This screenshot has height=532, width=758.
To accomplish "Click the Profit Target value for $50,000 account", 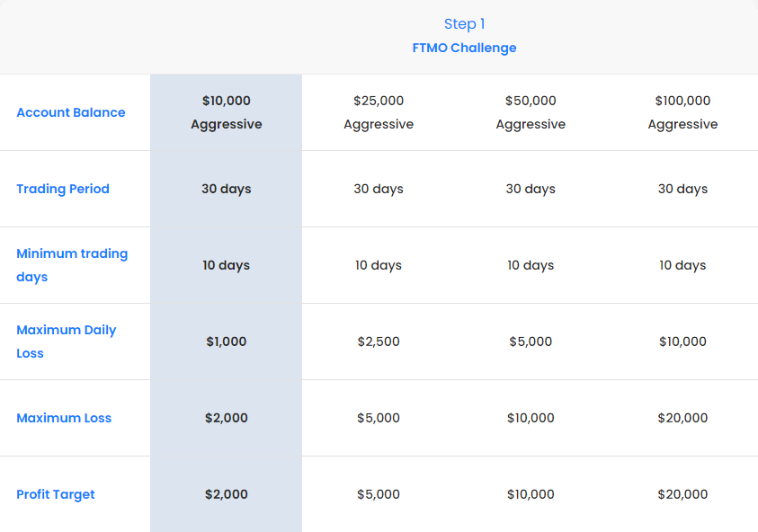I will 531,494.
